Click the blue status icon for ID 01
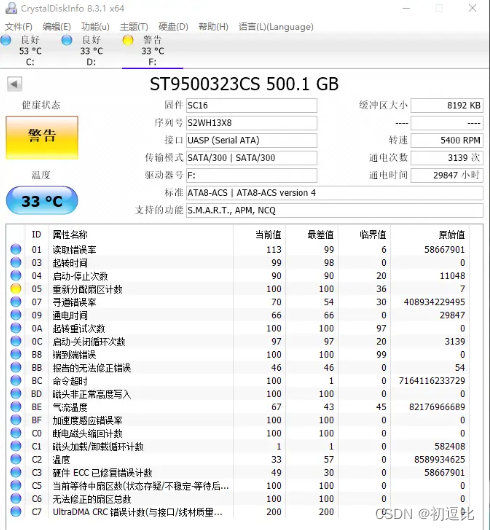Viewport: 490px width, 530px height. pyautogui.click(x=16, y=249)
